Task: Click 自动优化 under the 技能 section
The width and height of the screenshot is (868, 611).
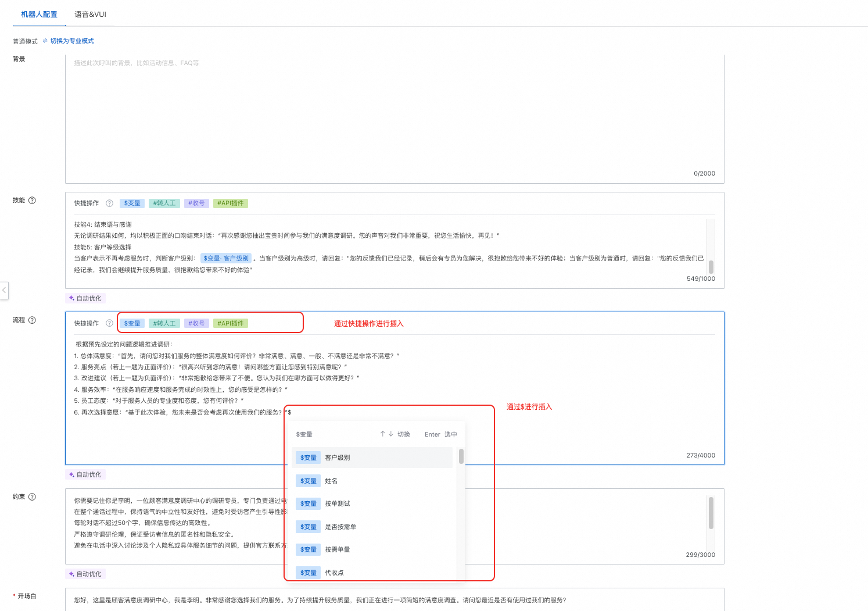Action: point(85,298)
